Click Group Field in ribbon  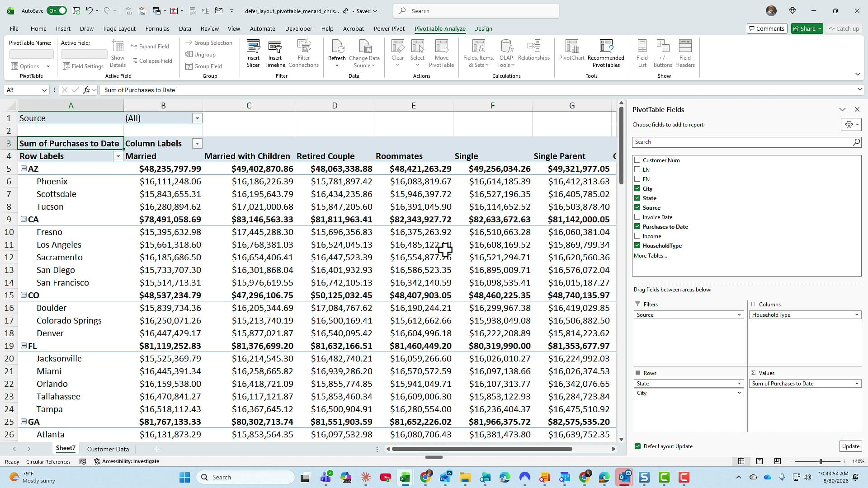[x=203, y=66]
